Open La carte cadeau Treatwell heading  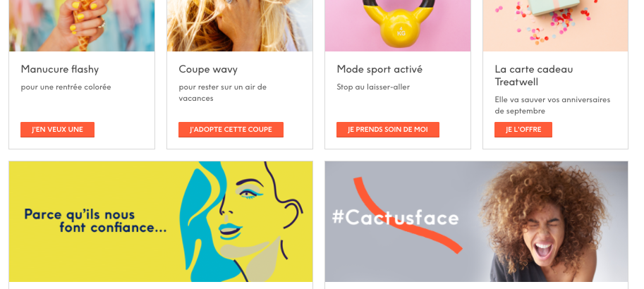(534, 75)
